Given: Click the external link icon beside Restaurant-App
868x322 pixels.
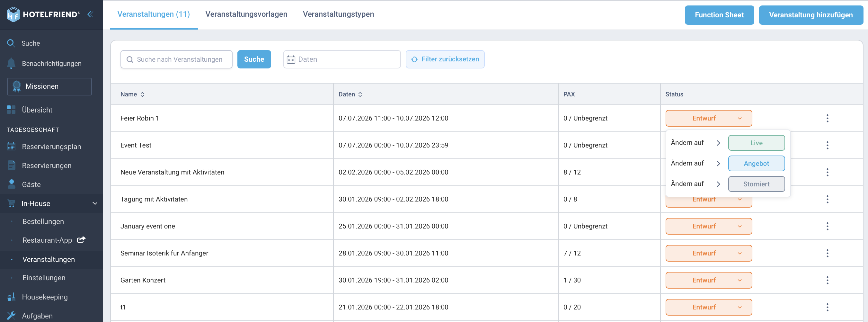Looking at the screenshot, I should point(81,240).
